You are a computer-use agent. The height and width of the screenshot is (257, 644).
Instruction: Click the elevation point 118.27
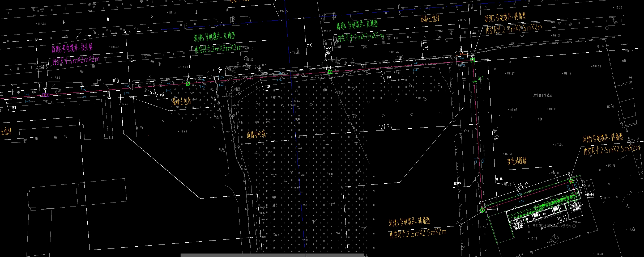click(x=510, y=73)
